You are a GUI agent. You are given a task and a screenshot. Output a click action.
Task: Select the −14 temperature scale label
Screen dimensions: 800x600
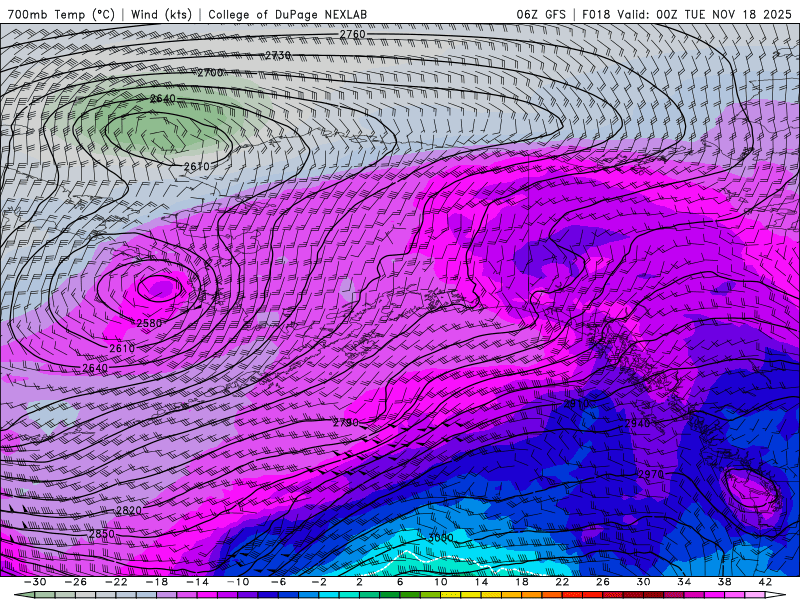click(x=197, y=582)
